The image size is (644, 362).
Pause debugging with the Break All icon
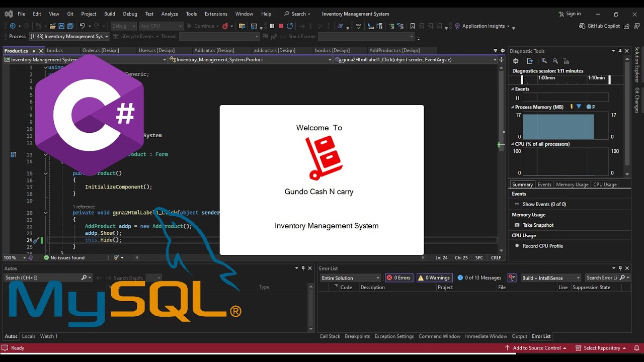point(272,26)
